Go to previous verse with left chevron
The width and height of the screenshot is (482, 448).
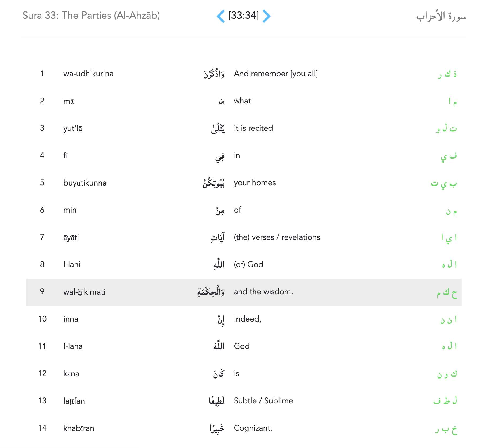coord(221,16)
